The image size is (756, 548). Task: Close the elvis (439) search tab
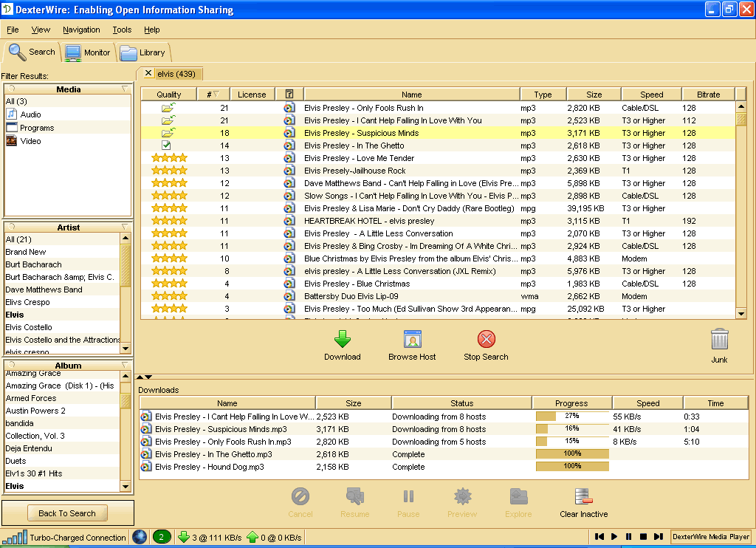click(x=148, y=73)
